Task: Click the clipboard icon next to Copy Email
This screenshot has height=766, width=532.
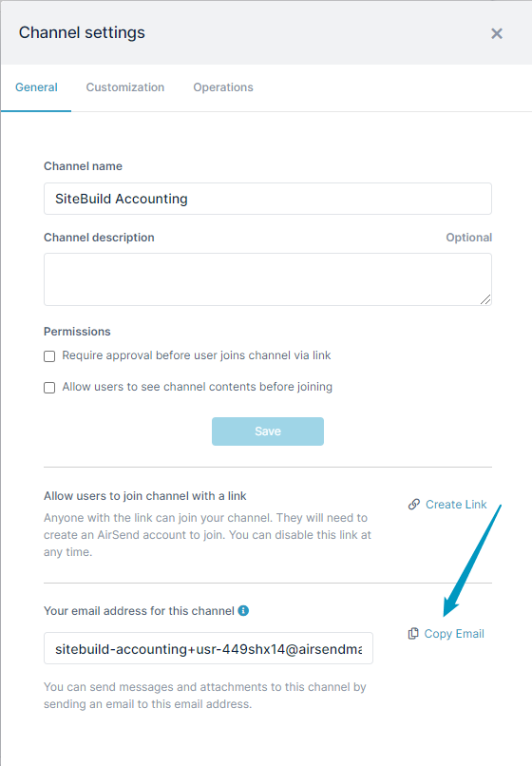Action: point(413,634)
